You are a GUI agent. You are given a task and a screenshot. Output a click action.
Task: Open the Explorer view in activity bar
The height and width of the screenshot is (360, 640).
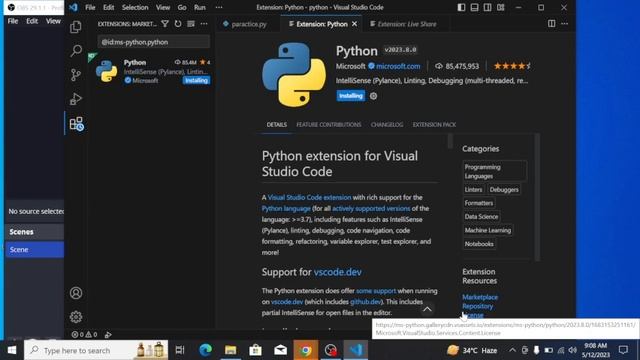pos(76,27)
